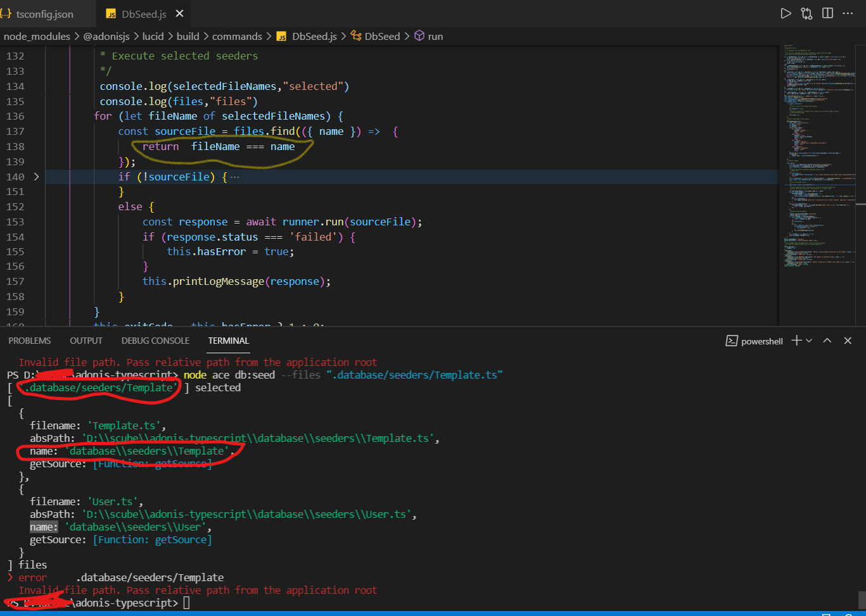Select the powershell session icon in the panel
Screen dimensions: 866x616
point(731,341)
